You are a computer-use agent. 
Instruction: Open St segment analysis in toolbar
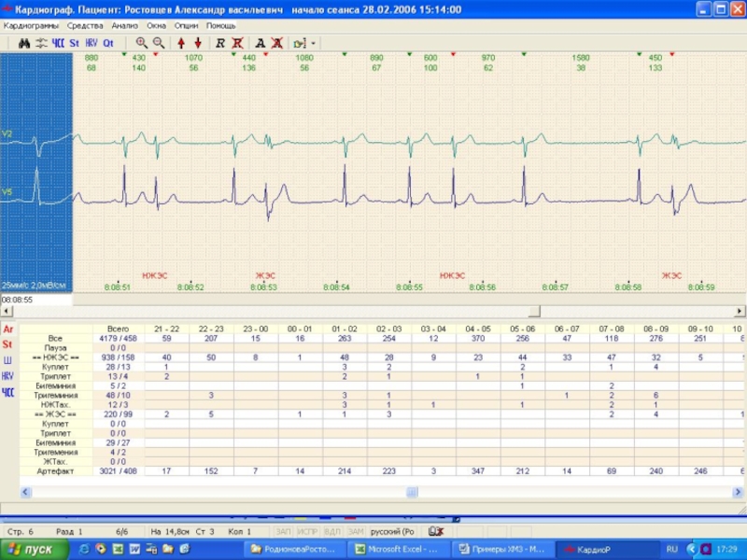(x=75, y=43)
